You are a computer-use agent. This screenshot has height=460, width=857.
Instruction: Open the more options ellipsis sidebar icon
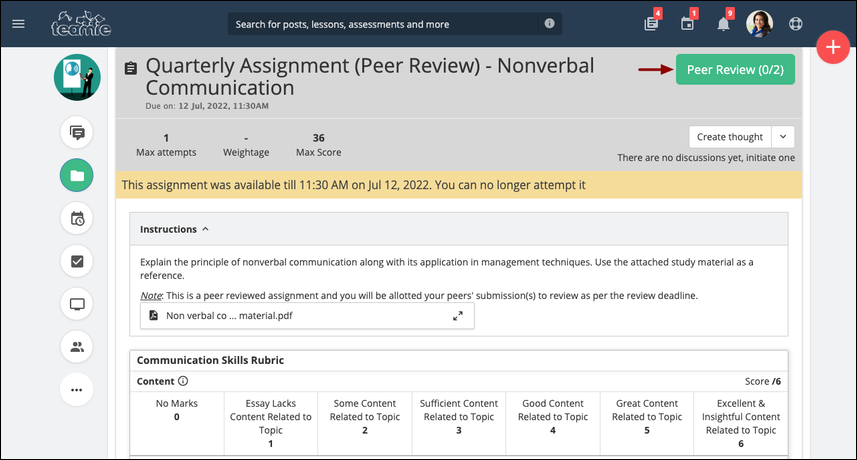click(77, 390)
